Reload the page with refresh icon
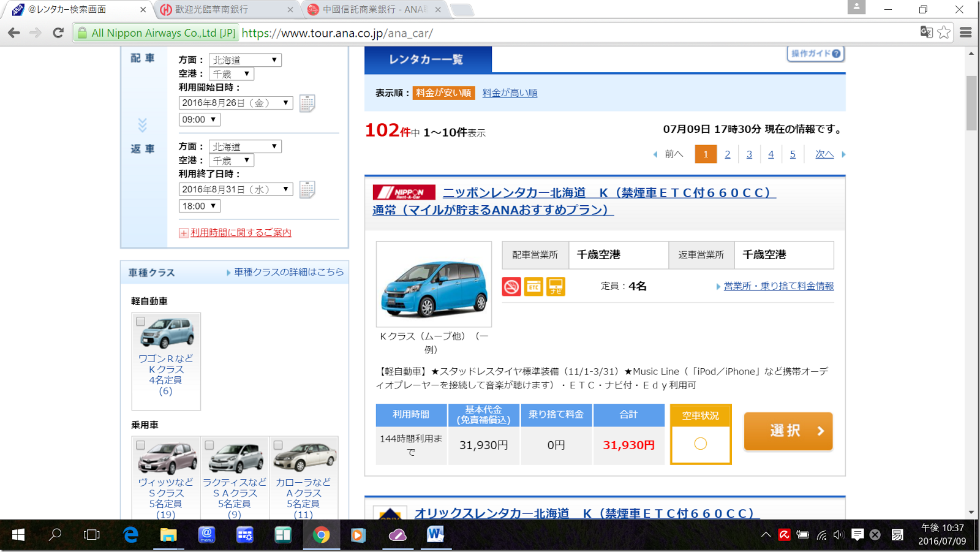 [x=58, y=32]
